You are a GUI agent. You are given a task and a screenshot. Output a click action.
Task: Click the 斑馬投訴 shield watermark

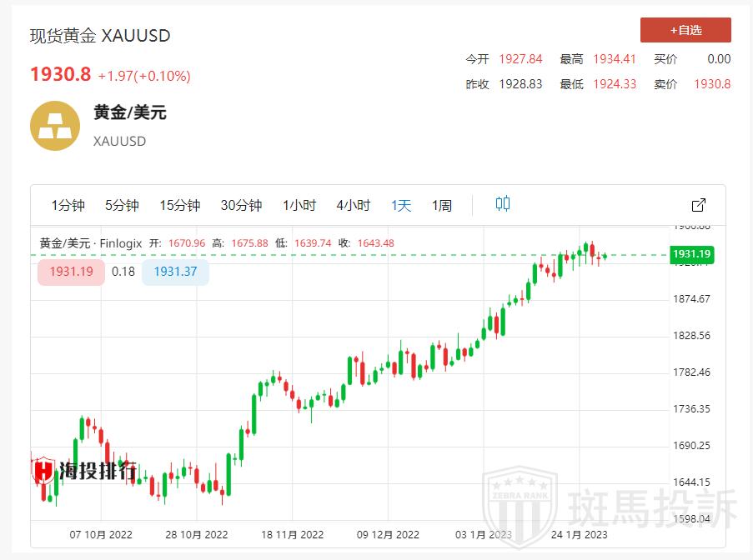[520, 505]
